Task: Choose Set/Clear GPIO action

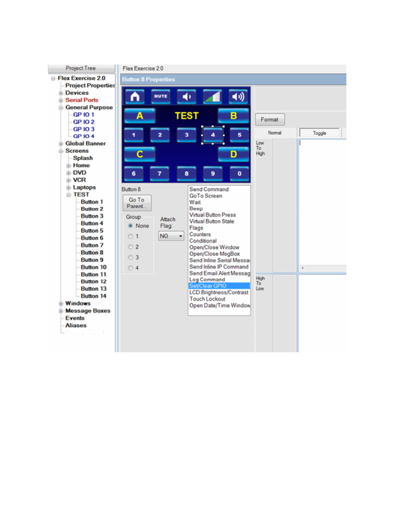Action: (x=219, y=286)
